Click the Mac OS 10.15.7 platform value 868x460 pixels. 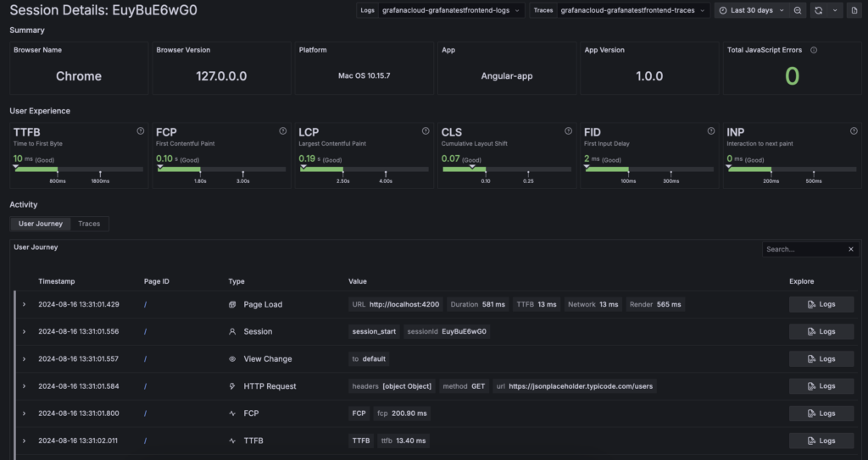click(x=364, y=76)
